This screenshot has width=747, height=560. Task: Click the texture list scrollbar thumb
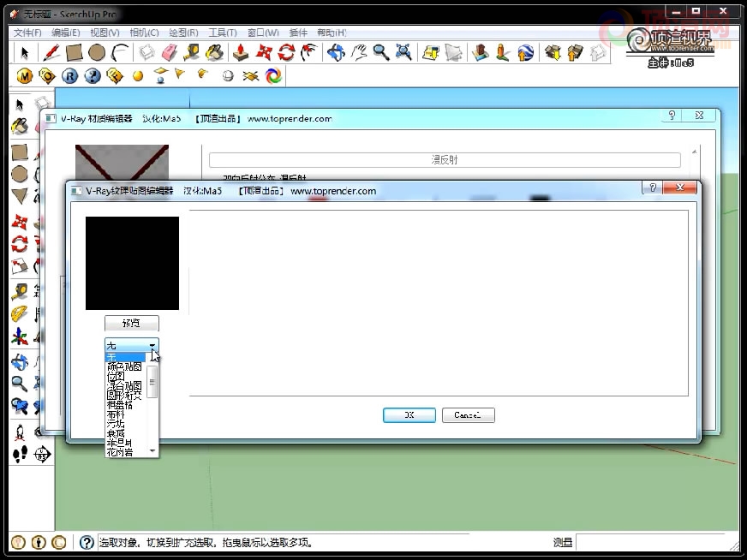point(152,382)
